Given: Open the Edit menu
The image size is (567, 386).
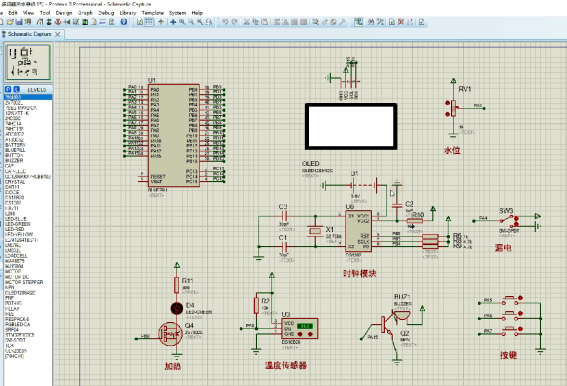Looking at the screenshot, I should click(13, 13).
